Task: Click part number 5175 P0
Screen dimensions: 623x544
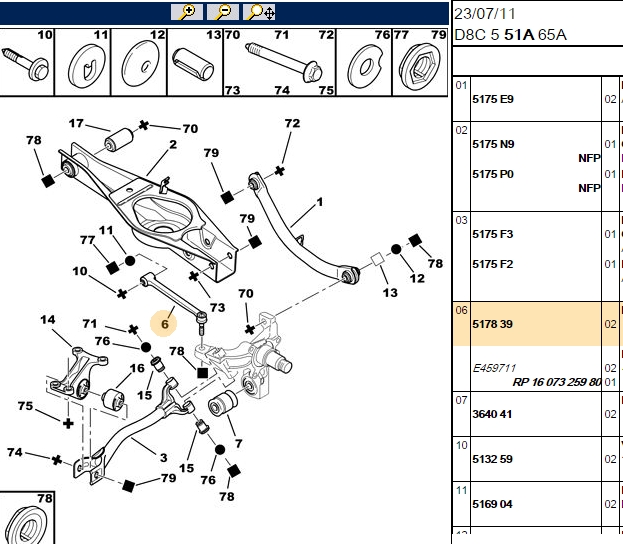Action: [x=493, y=174]
